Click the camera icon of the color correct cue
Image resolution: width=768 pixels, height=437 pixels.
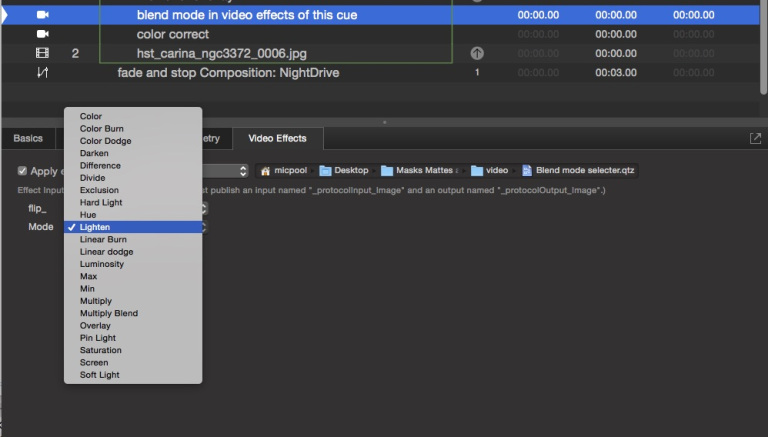click(x=42, y=34)
